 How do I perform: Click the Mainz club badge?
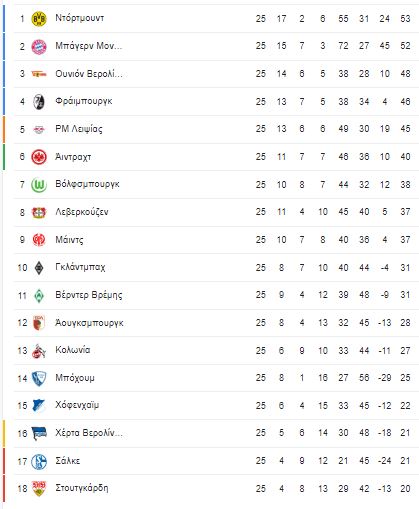(39, 240)
